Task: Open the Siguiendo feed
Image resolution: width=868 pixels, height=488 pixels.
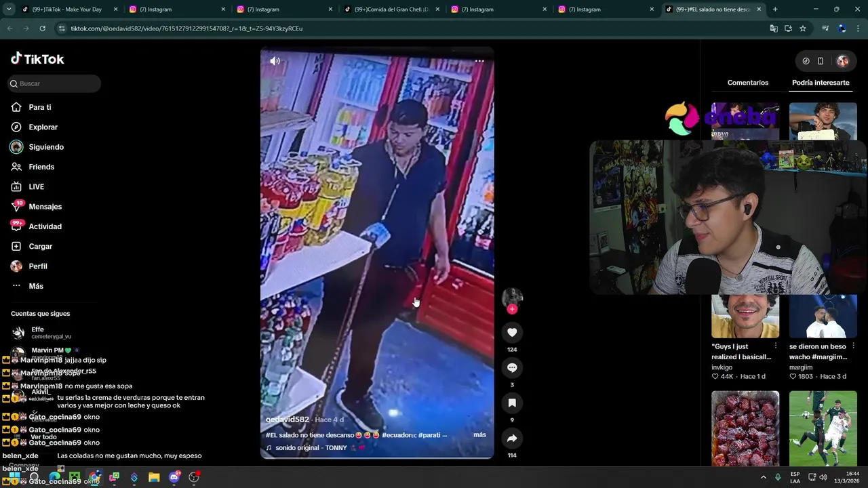Action: (46, 147)
